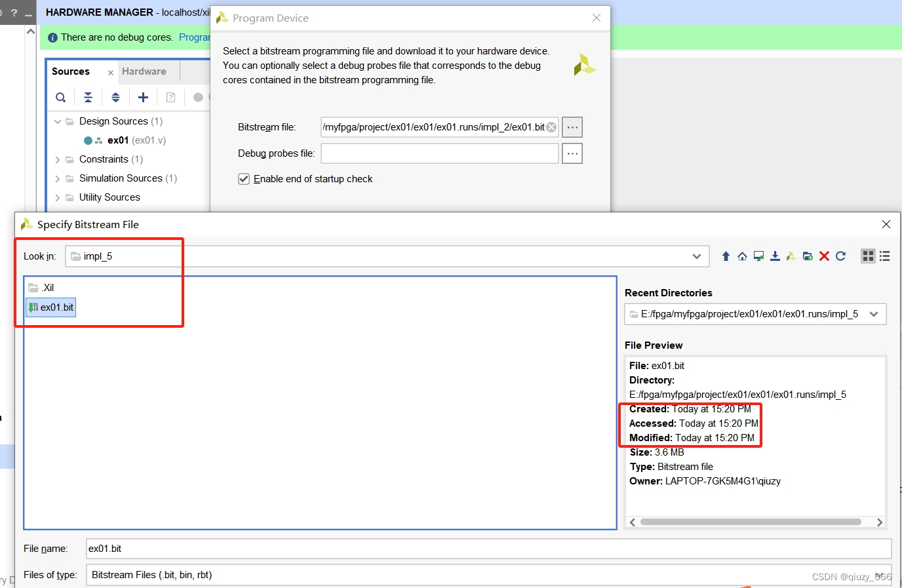Toggle Enable end of startup check

click(244, 179)
